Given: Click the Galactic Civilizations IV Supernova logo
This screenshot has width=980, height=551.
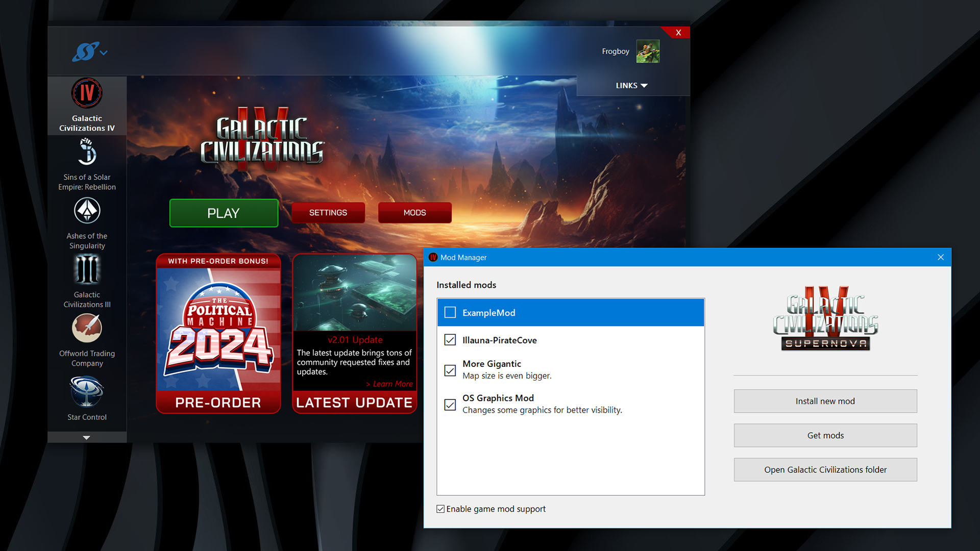Looking at the screenshot, I should click(x=825, y=318).
